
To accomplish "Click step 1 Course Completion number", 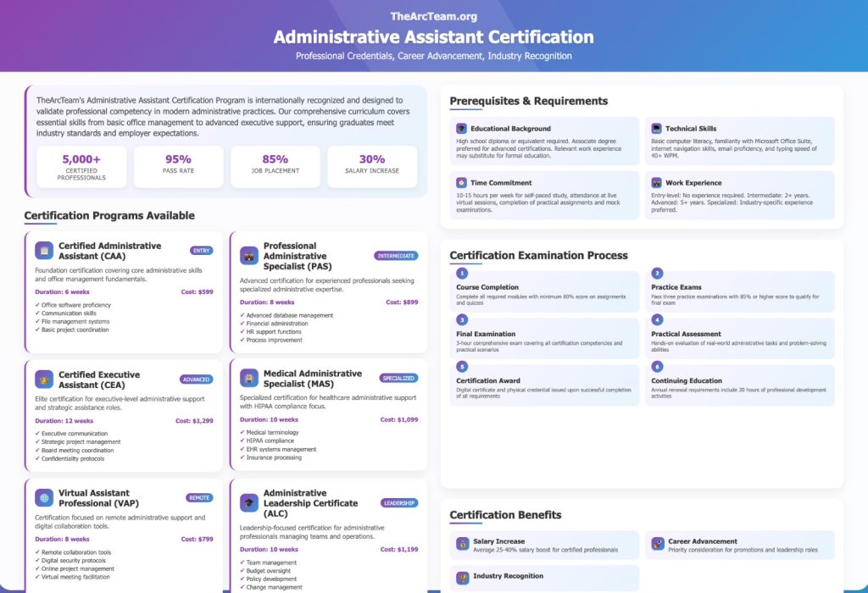I will (462, 273).
